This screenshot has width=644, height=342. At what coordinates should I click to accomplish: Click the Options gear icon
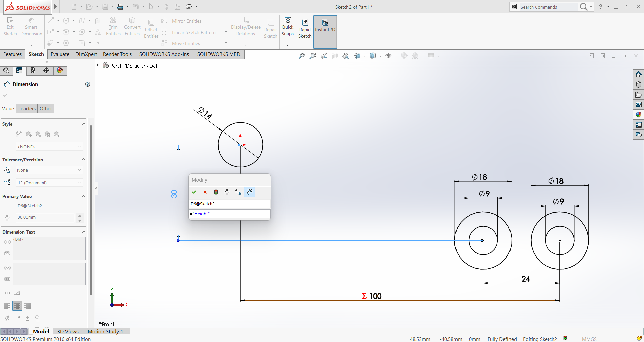189,7
